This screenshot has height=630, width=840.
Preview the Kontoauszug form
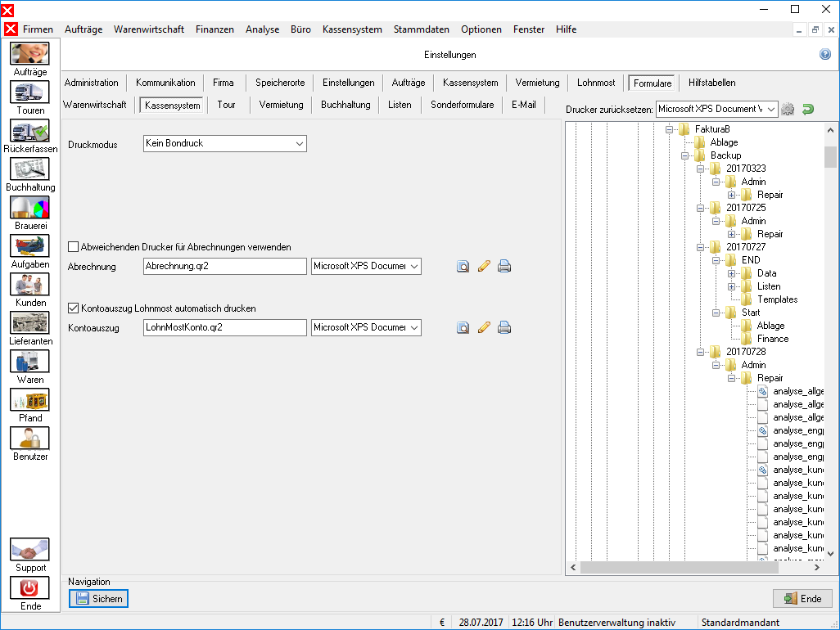[x=463, y=327]
